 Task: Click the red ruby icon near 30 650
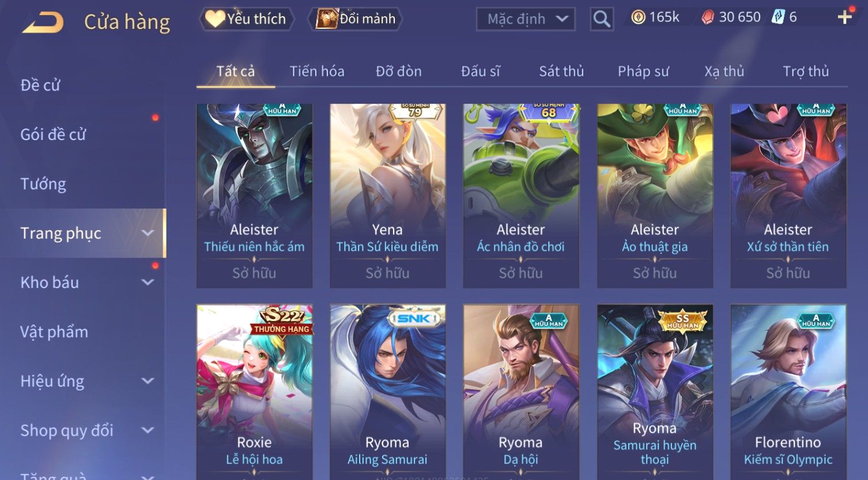tap(708, 17)
